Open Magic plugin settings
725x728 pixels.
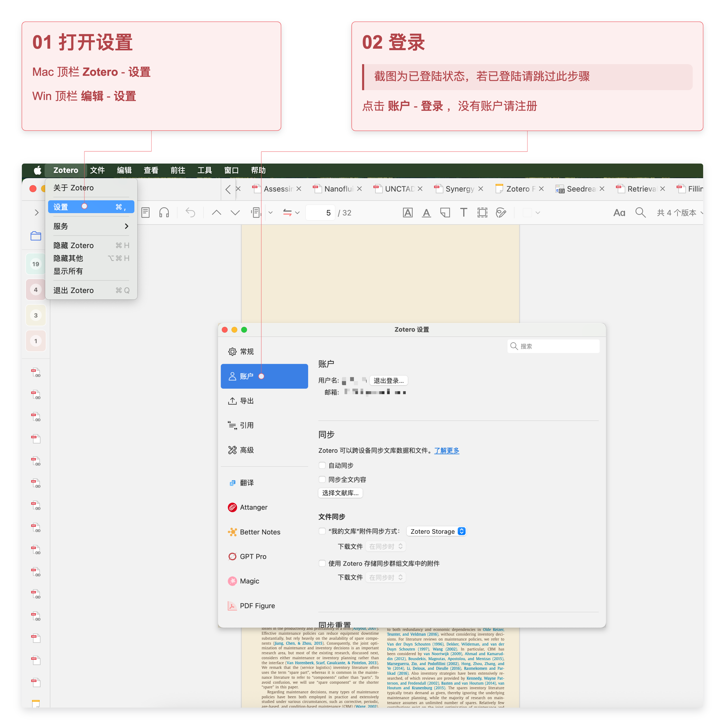264,581
